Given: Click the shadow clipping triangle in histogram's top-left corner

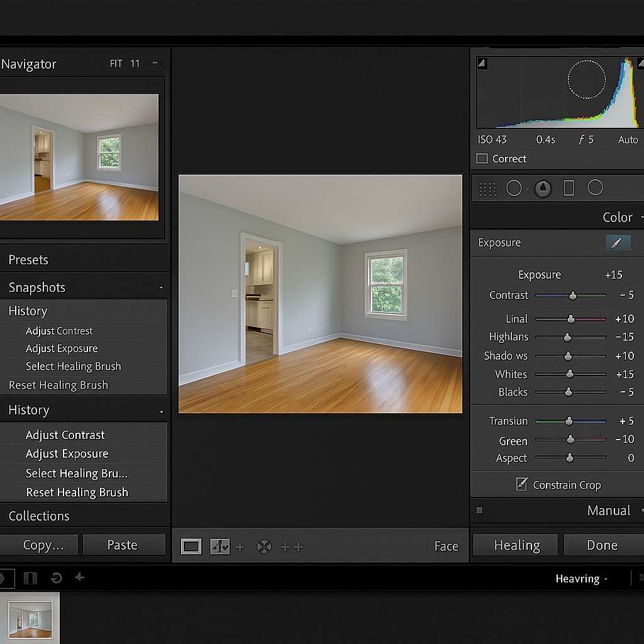Looking at the screenshot, I should pos(482,64).
